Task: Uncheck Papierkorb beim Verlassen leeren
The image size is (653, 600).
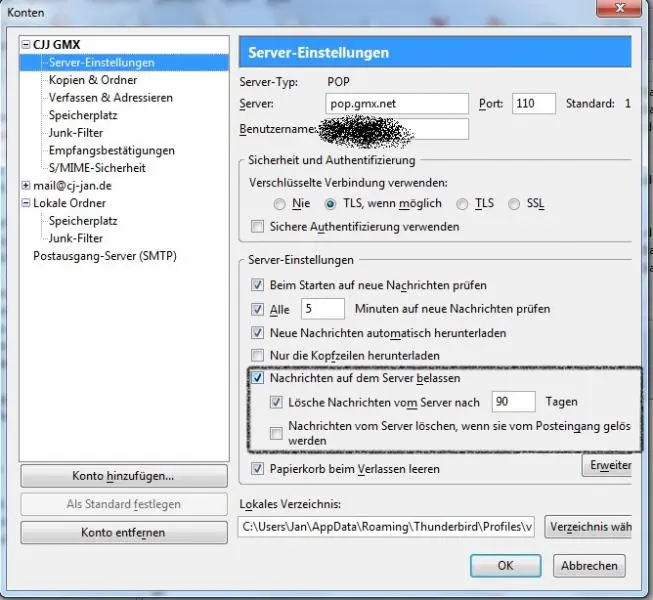Action: point(258,469)
